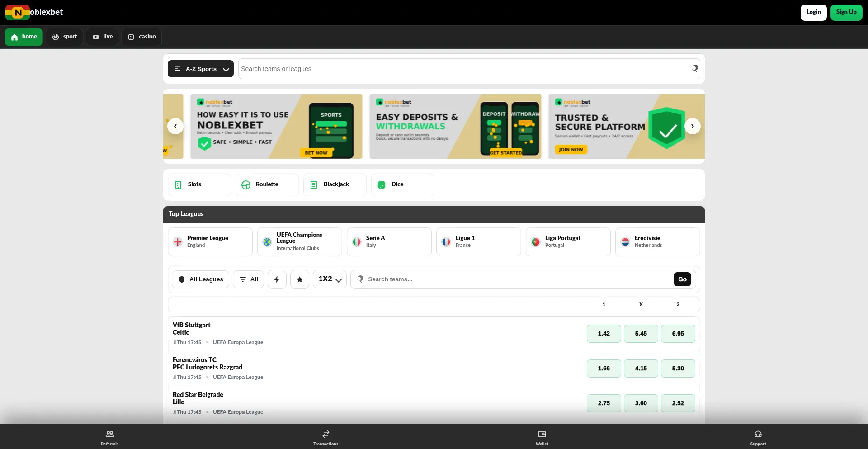
Task: Click the Slots icon
Action: point(178,185)
